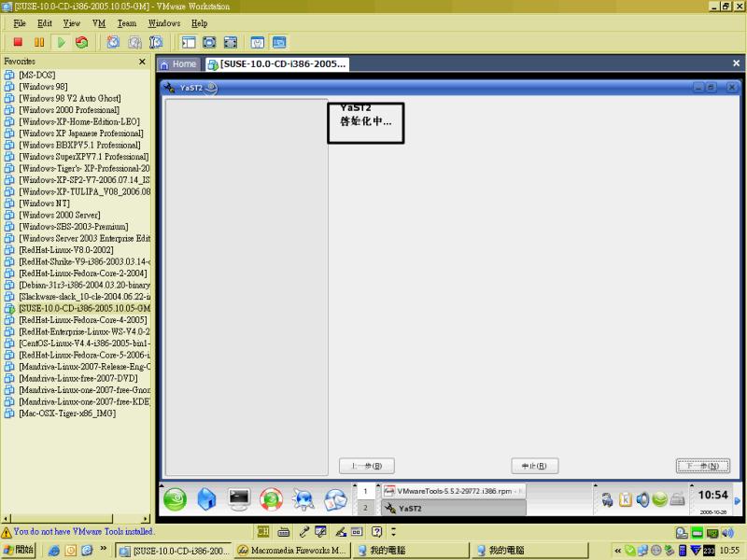Image resolution: width=747 pixels, height=560 pixels.
Task: Launch the mail client icon in KDE panel
Action: pos(335,499)
